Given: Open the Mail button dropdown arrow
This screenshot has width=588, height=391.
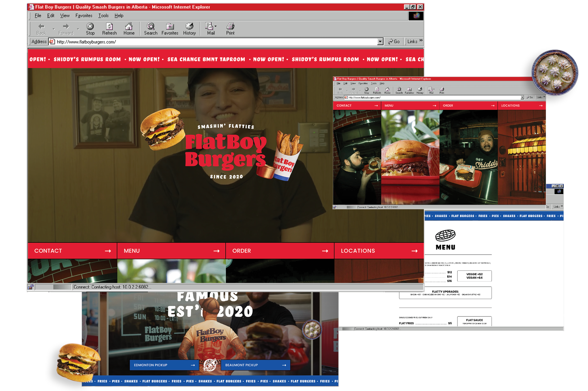Looking at the screenshot, I should point(215,25).
